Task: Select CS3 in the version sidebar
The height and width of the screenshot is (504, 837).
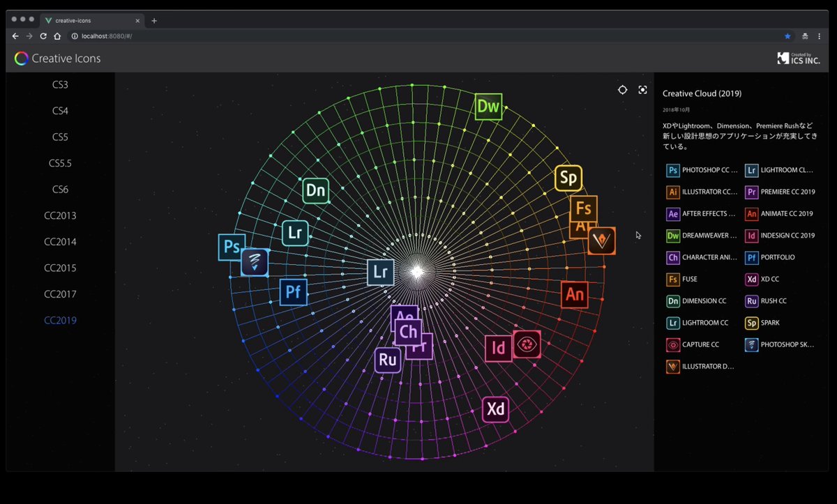Action: point(60,84)
